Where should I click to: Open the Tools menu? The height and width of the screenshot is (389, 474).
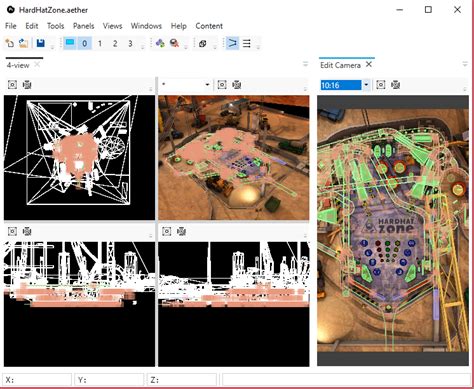click(x=55, y=26)
